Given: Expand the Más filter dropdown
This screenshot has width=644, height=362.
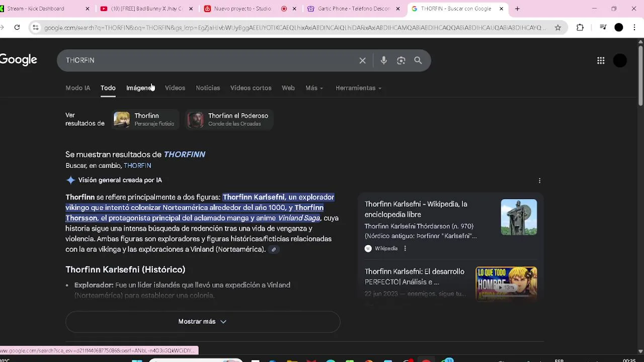Looking at the screenshot, I should coord(314,88).
